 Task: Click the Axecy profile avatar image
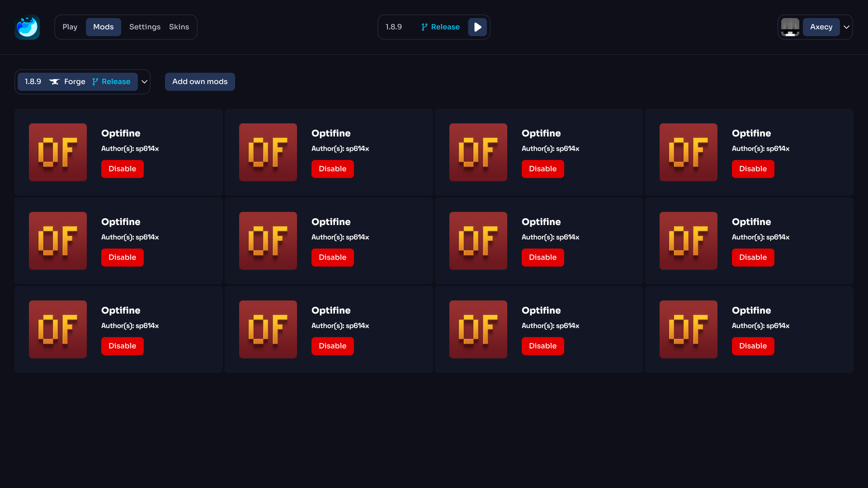pyautogui.click(x=790, y=27)
